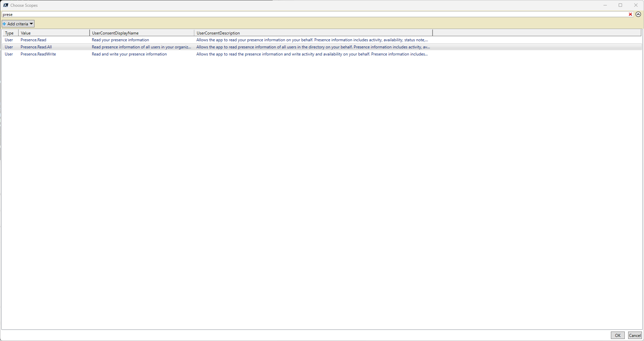The height and width of the screenshot is (341, 644).
Task: Close the Choose Scopes window
Action: (x=636, y=5)
